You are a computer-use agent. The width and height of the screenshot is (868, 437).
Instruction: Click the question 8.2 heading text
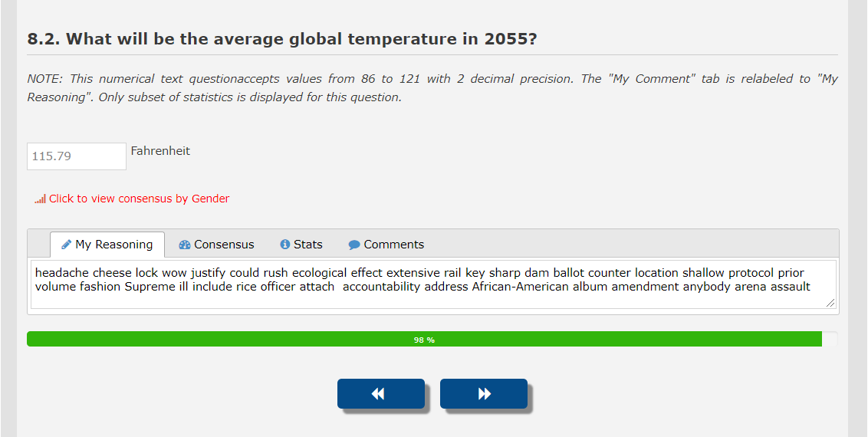pos(282,39)
